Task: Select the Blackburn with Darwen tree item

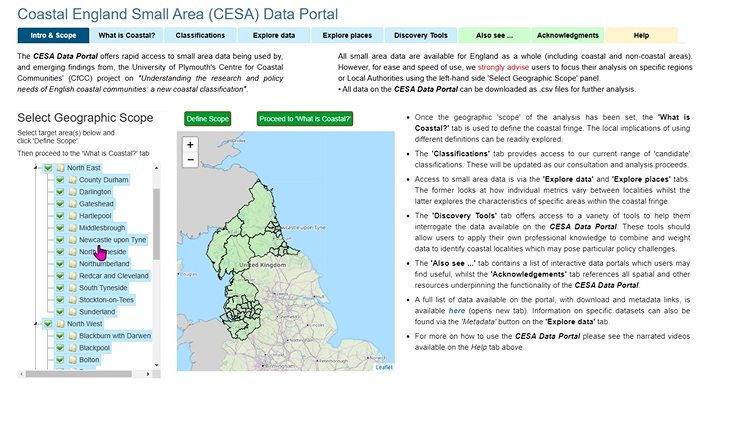Action: tap(115, 336)
